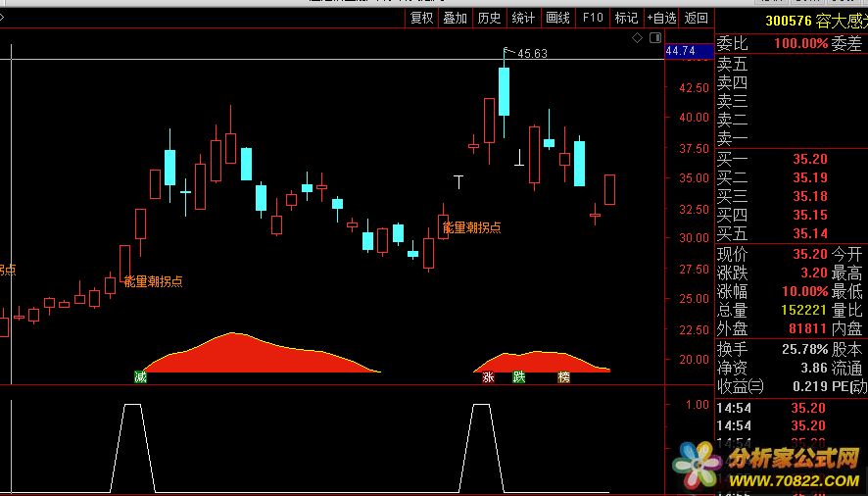Click the green 减 marker icon

click(141, 376)
